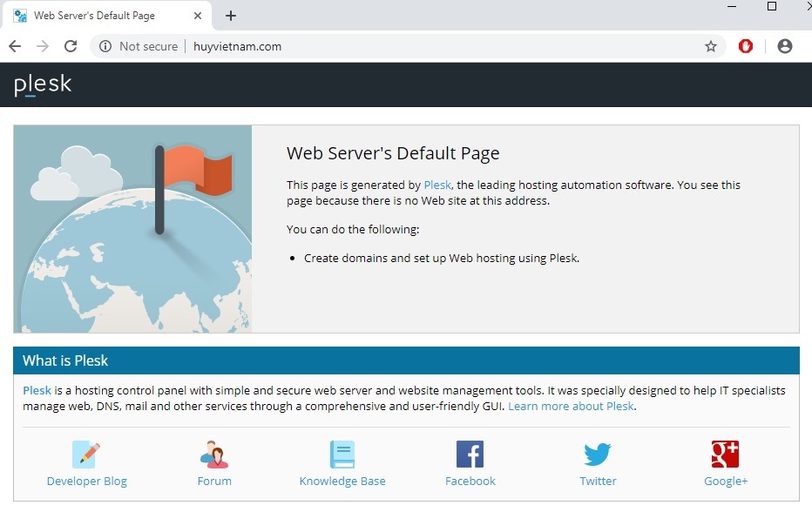This screenshot has width=812, height=512.
Task: Open the Forum people icon
Action: (214, 455)
